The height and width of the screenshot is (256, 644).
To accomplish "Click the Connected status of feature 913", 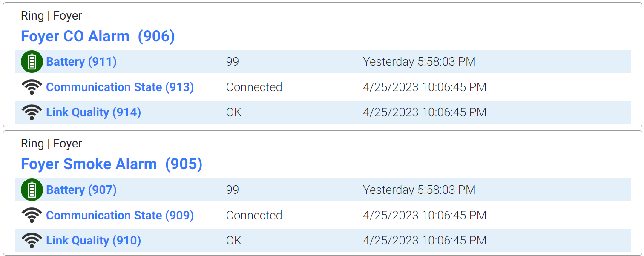I will click(254, 87).
